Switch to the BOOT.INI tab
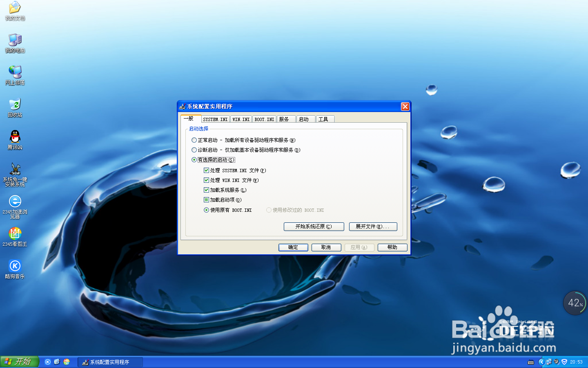This screenshot has height=368, width=588. click(x=264, y=119)
